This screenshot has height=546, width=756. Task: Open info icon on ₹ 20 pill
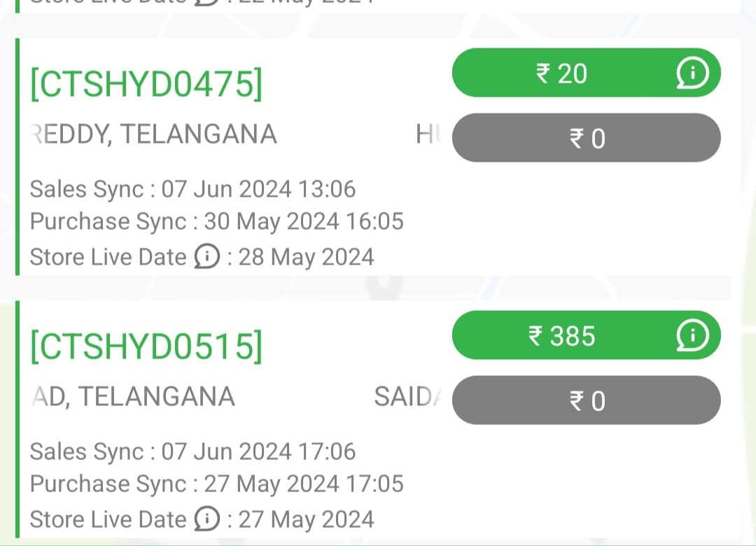pyautogui.click(x=692, y=73)
